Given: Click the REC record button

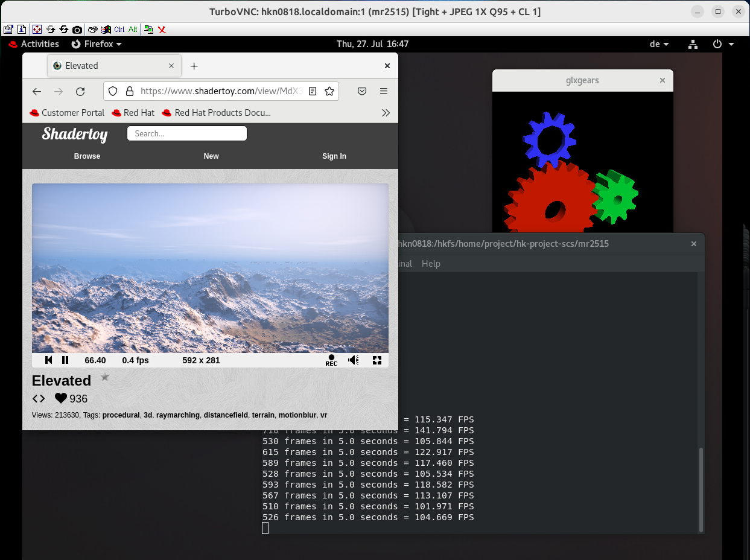Looking at the screenshot, I should [331, 360].
